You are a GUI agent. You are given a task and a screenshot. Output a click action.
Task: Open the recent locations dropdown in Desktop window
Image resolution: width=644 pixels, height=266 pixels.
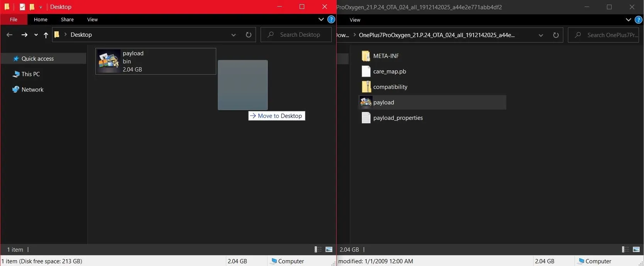pos(36,35)
